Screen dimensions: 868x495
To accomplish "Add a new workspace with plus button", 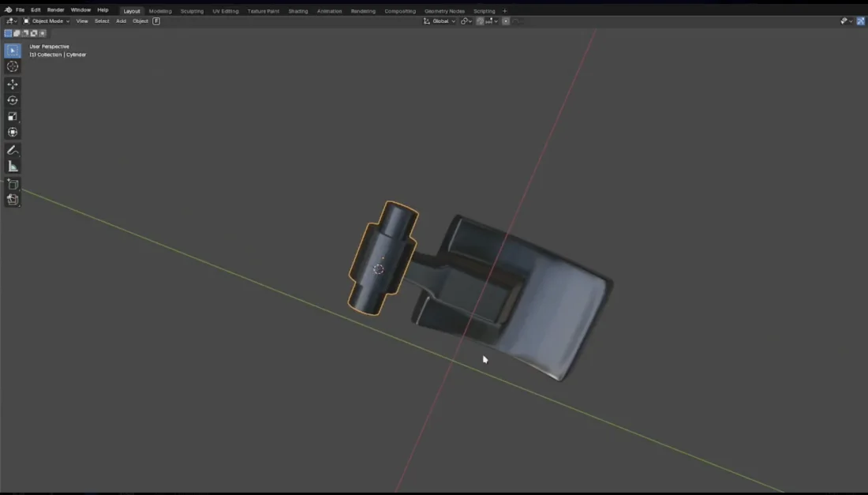I will point(504,11).
